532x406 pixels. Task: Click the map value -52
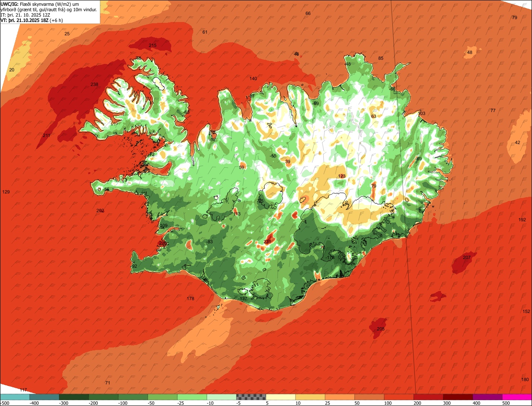click(x=212, y=140)
